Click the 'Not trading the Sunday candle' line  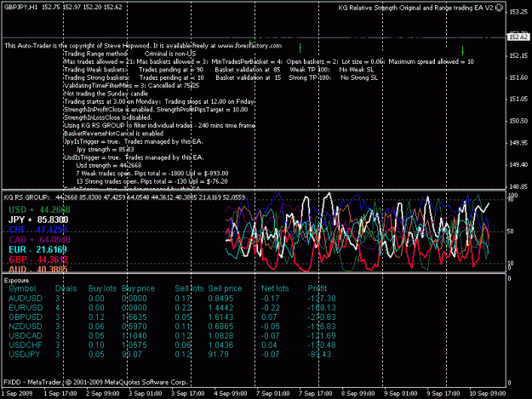106,94
